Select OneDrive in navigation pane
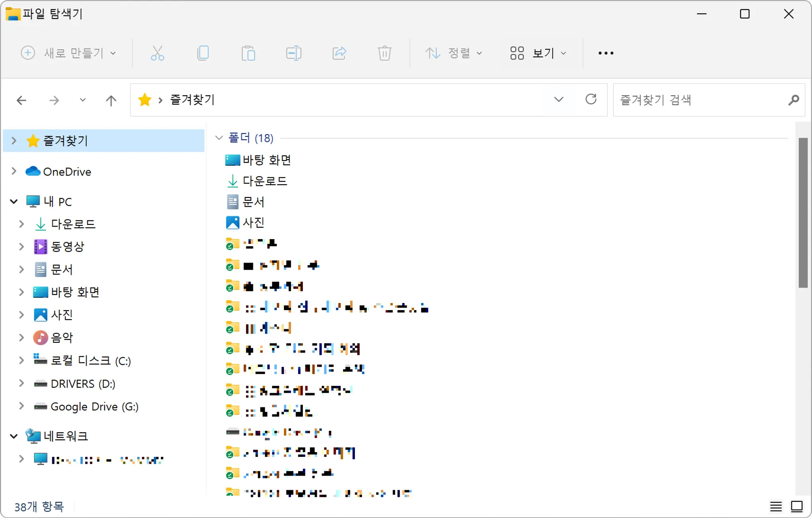The height and width of the screenshot is (518, 812). coord(67,171)
